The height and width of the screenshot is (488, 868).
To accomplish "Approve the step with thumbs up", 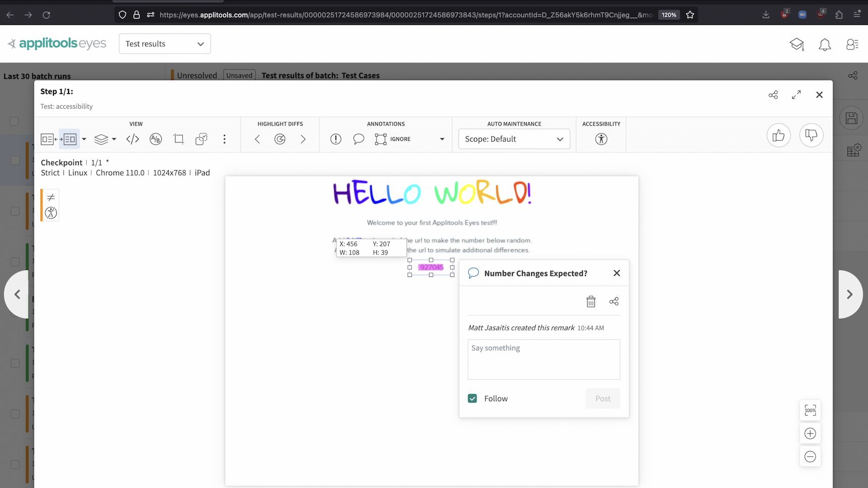I will tap(779, 135).
